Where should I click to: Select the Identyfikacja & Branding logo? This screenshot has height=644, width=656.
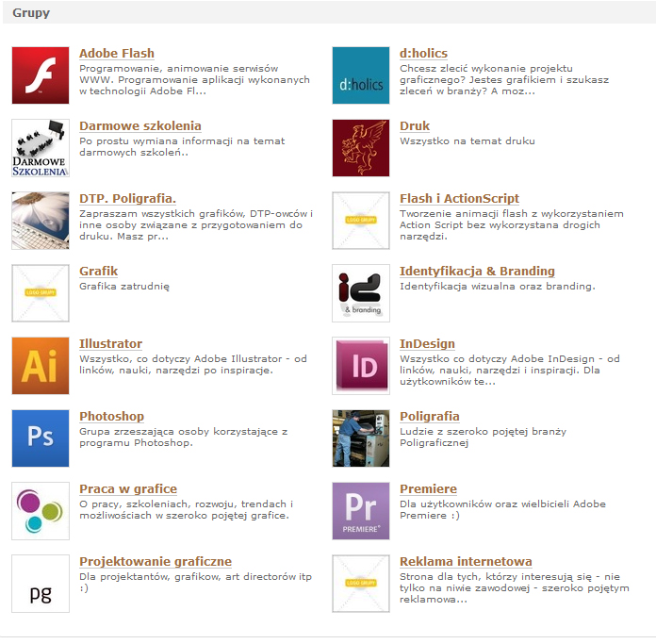click(361, 293)
